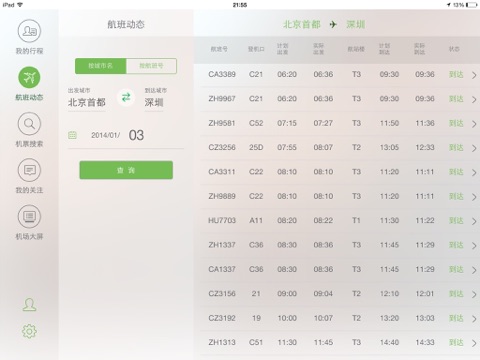Select the 航班动态 airplane icon
The image size is (480, 360).
pyautogui.click(x=29, y=77)
